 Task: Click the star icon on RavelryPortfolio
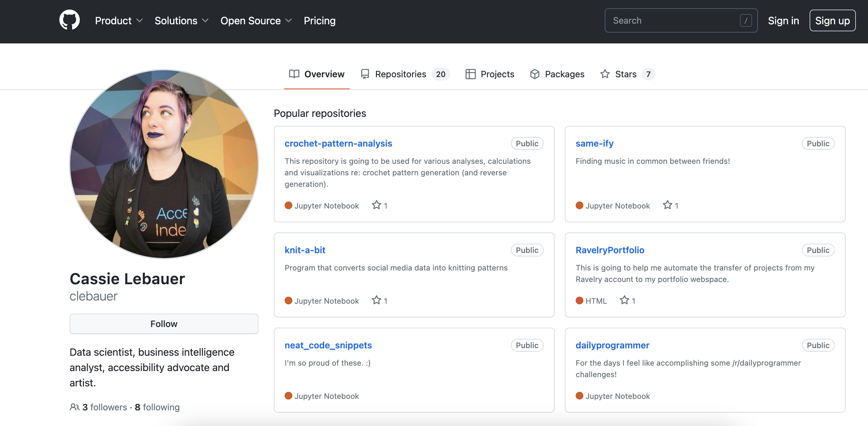(x=624, y=300)
